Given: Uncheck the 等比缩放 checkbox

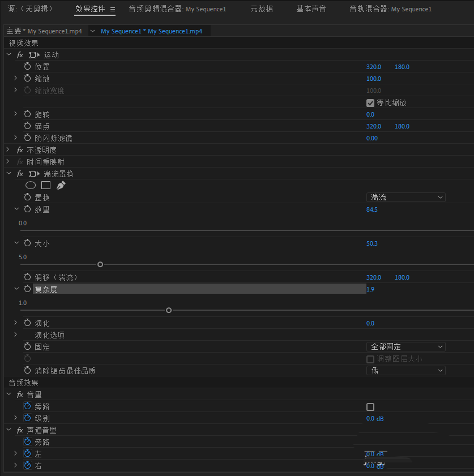Looking at the screenshot, I should [370, 103].
